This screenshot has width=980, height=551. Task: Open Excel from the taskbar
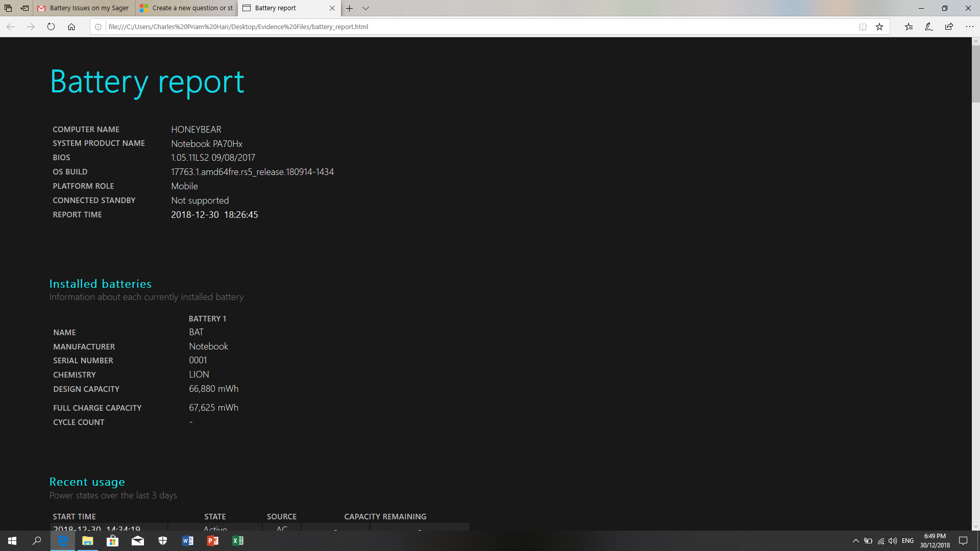coord(238,541)
